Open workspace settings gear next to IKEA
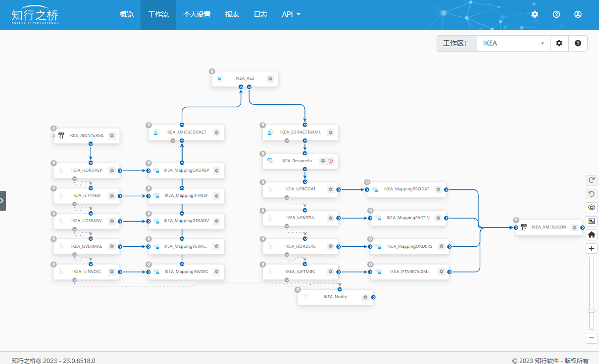This screenshot has height=364, width=599. (x=559, y=44)
